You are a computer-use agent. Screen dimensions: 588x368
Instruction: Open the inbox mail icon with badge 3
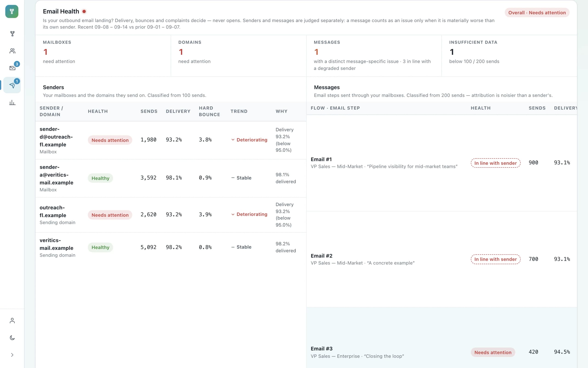pyautogui.click(x=12, y=68)
